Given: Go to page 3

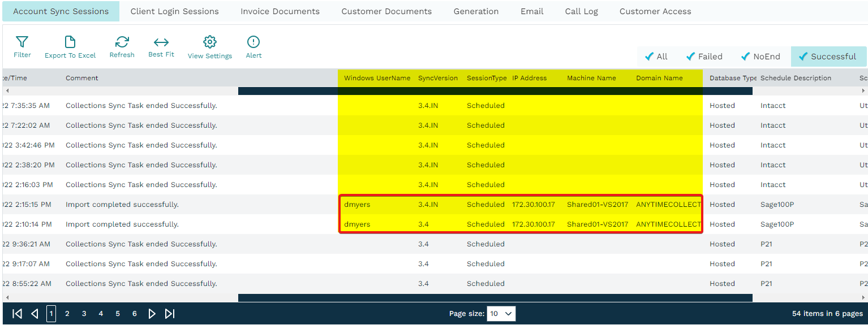Looking at the screenshot, I should pyautogui.click(x=84, y=314).
